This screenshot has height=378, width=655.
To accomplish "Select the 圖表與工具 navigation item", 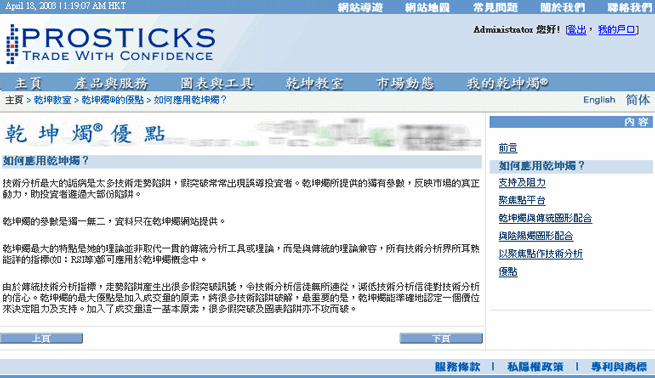I will 217,84.
